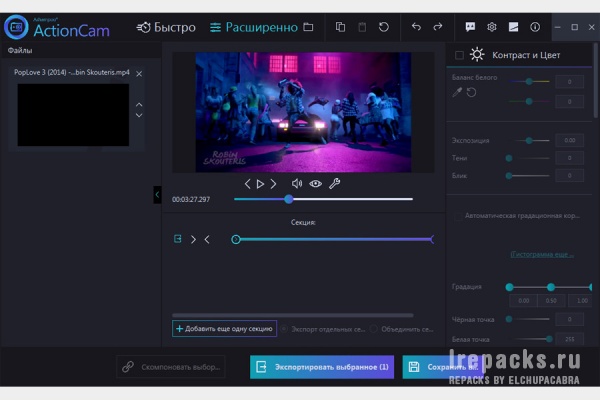Viewport: 600px width, 400px height.
Task: Redo action with right arrow
Action: pyautogui.click(x=437, y=27)
